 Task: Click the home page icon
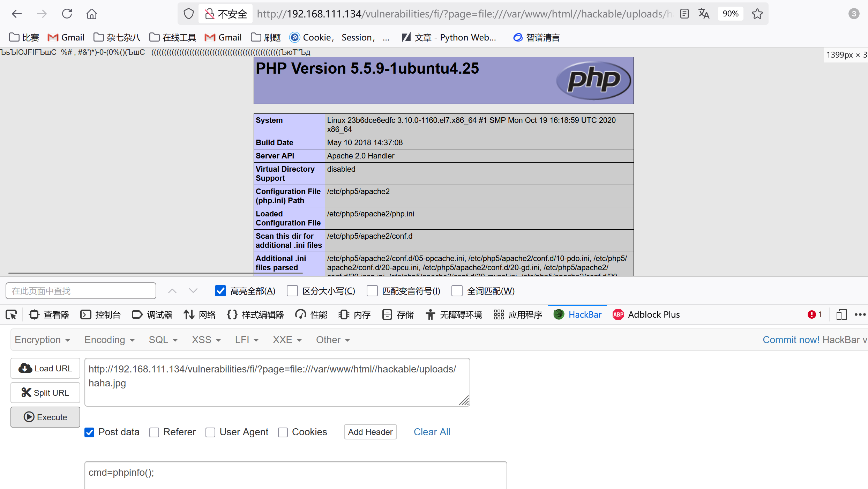pos(92,14)
